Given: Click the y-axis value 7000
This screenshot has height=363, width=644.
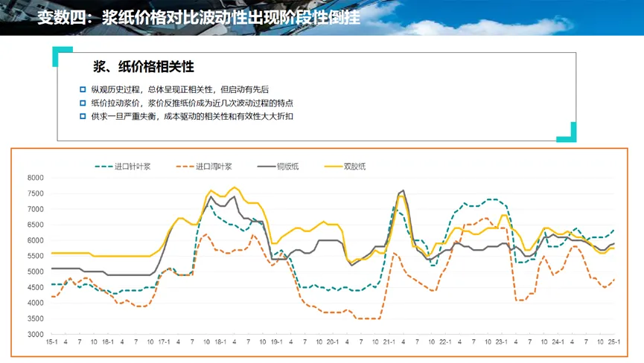Looking at the screenshot, I should (x=35, y=209).
